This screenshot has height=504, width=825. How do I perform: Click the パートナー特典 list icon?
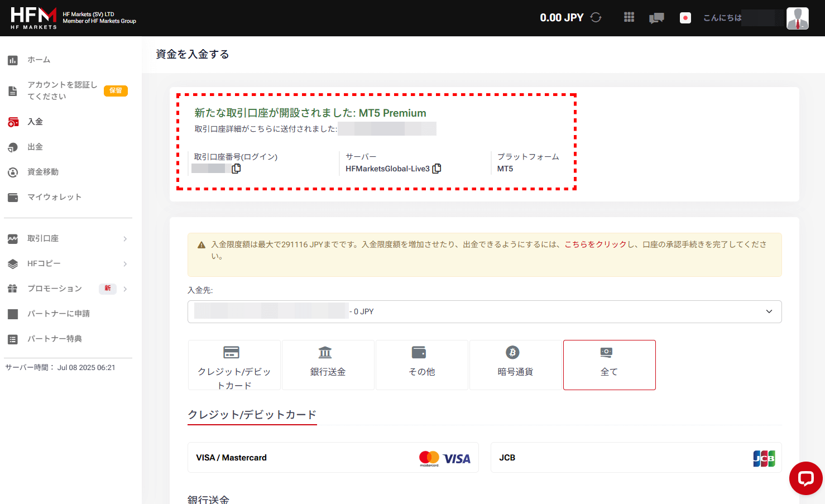pos(13,339)
